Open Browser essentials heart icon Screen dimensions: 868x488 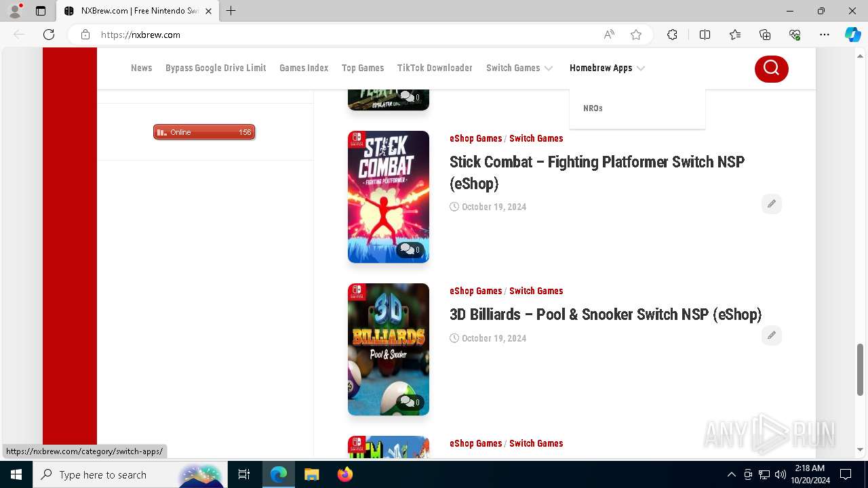[795, 35]
